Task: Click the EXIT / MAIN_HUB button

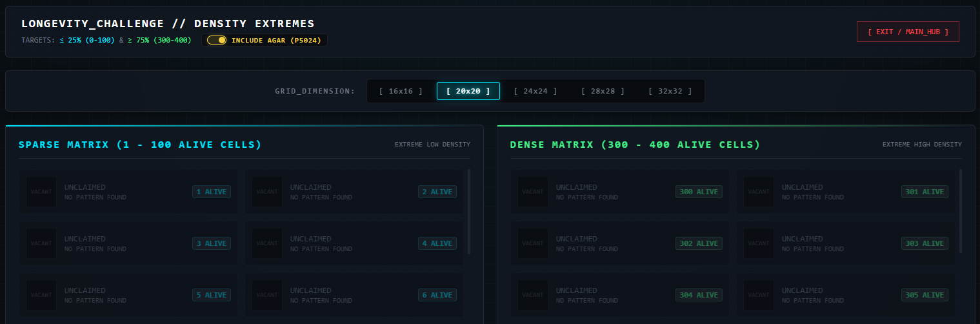Action: (x=908, y=32)
